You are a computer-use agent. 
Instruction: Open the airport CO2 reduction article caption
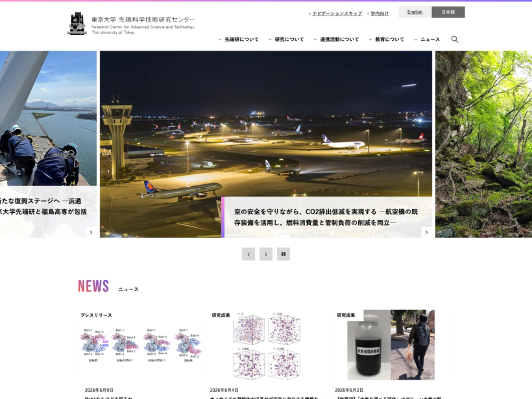[326, 217]
